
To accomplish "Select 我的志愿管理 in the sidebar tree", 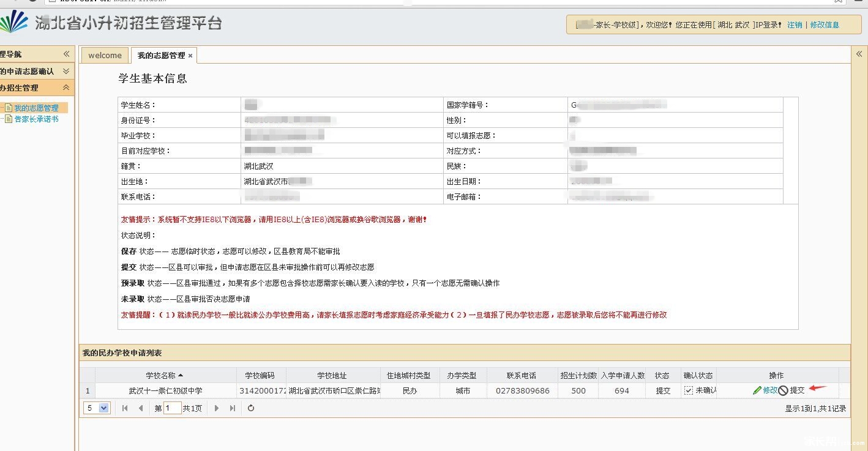I will [x=36, y=108].
